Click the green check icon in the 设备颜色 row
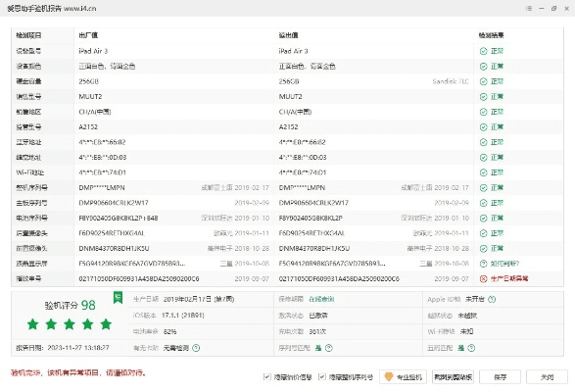Screen dimensions: 575x392 pyautogui.click(x=483, y=66)
